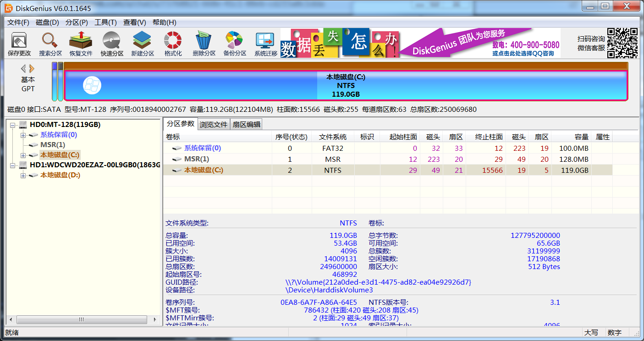Click the Quick Partition (快速分区) icon
The image size is (644, 341).
click(112, 44)
